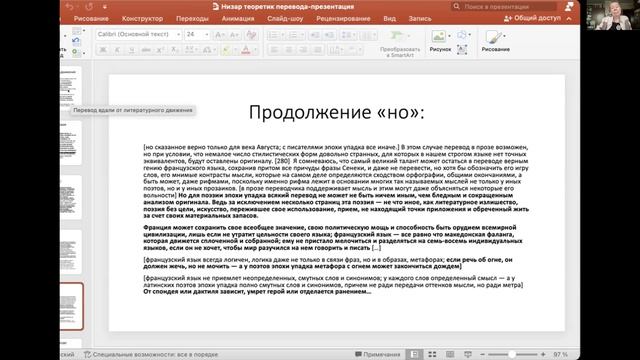Toggle strikethrough formatting
640x360 pixels.
pyautogui.click(x=146, y=50)
